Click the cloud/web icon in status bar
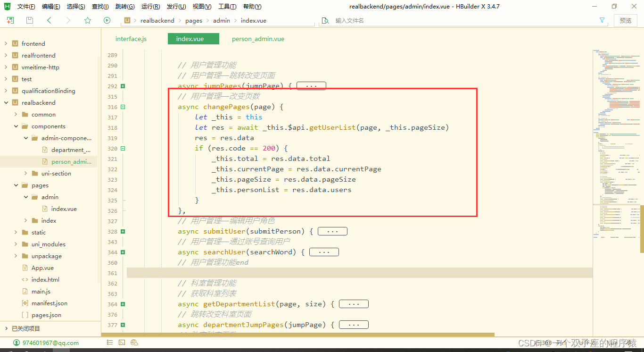Screen dimensions: 644x352 (x=134, y=343)
